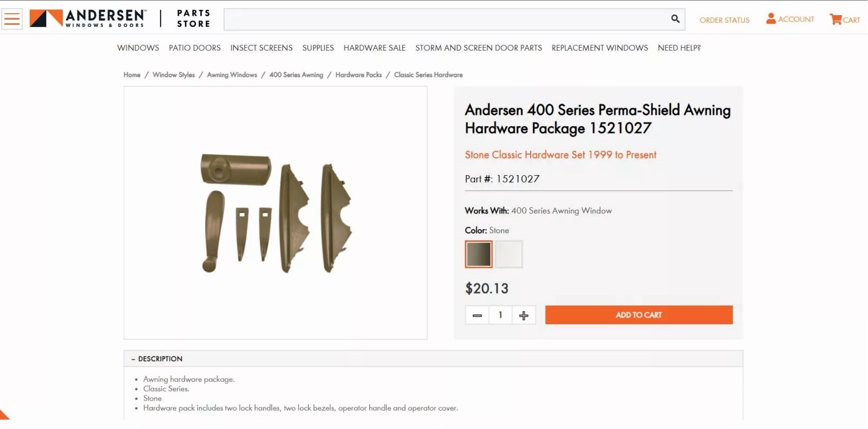The width and height of the screenshot is (868, 429).
Task: Open the shopping cart
Action: pos(844,20)
